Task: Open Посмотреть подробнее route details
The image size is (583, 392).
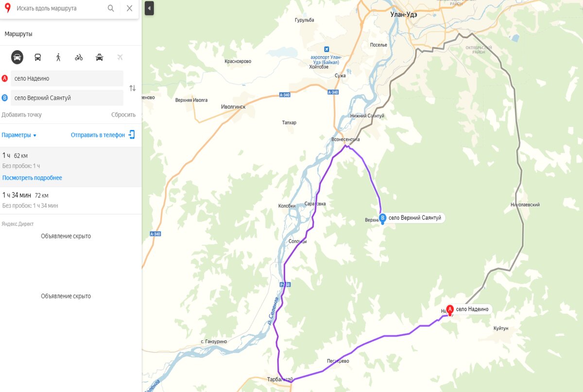Action: click(32, 178)
